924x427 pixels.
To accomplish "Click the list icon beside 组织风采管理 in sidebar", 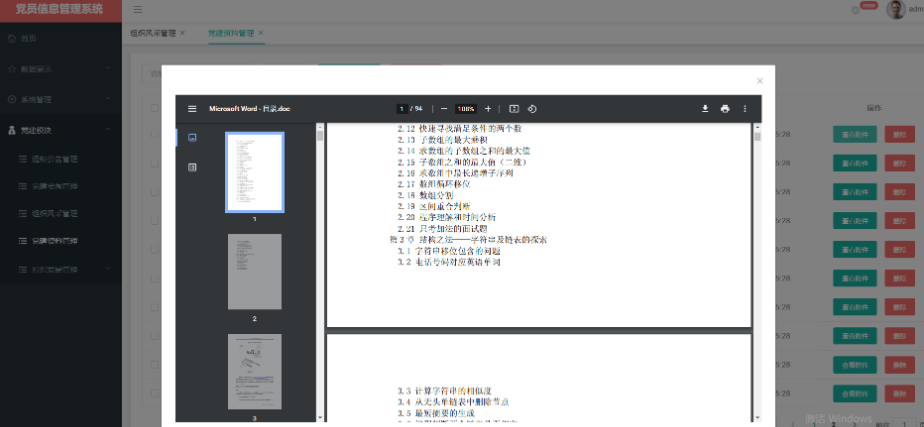I will click(x=23, y=213).
